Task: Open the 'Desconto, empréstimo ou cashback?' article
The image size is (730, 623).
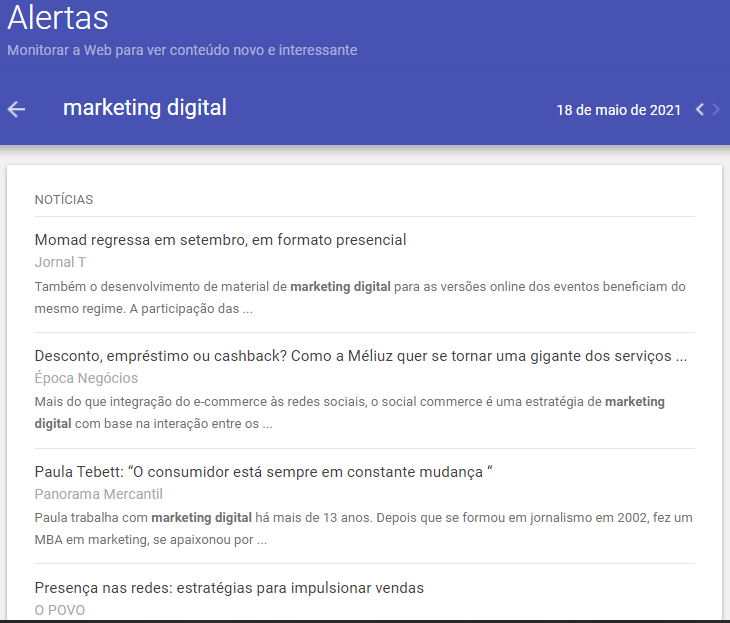Action: click(360, 356)
